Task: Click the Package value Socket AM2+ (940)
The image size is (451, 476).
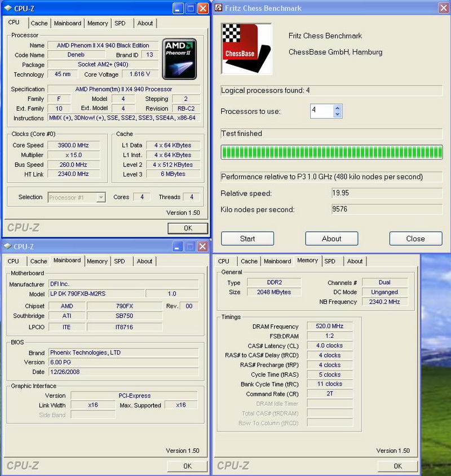Action: pos(103,64)
